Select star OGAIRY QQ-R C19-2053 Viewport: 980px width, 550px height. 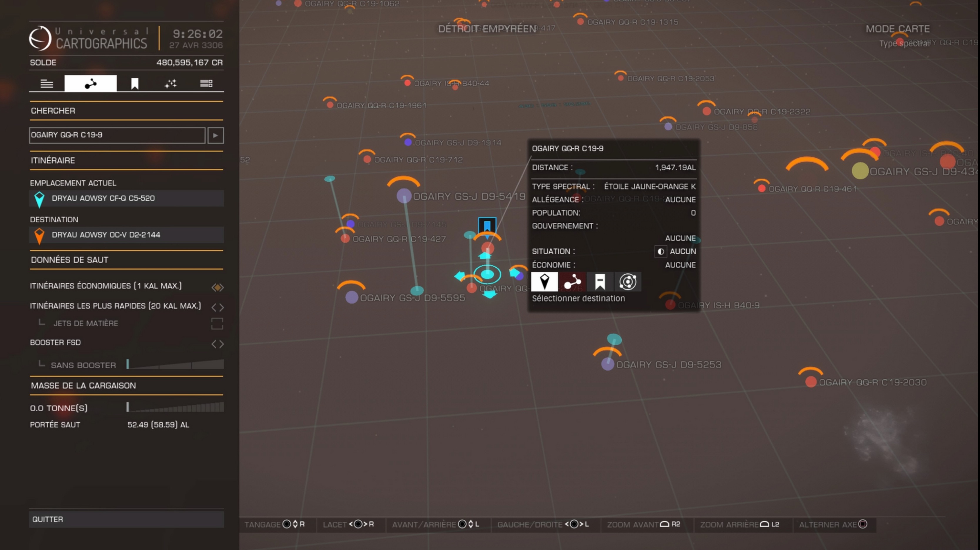pos(621,78)
